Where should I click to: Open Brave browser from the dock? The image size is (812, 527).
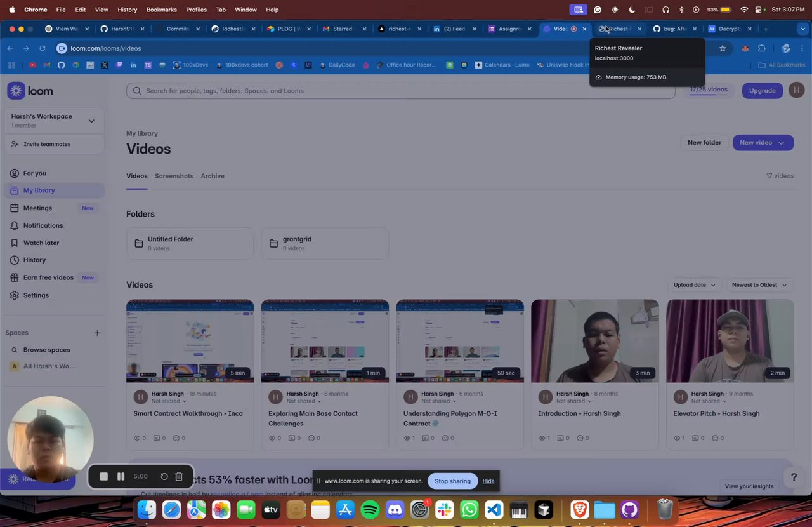click(x=579, y=509)
